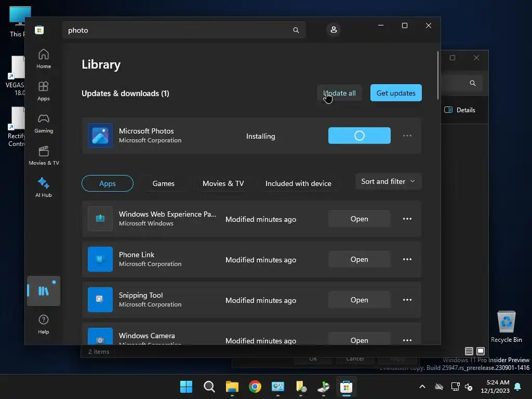Select the Apps filter tab
532x399 pixels.
pyautogui.click(x=107, y=183)
